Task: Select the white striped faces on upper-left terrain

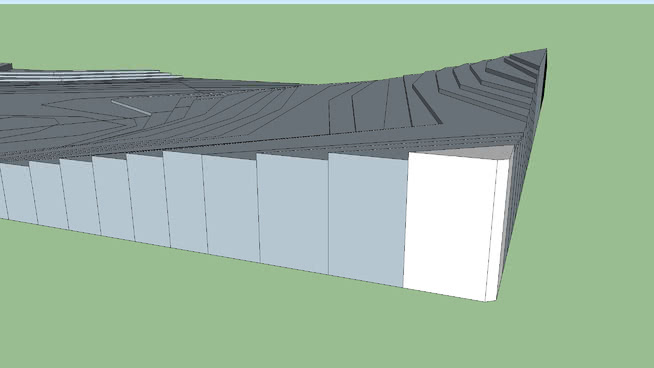Action: pos(83,75)
